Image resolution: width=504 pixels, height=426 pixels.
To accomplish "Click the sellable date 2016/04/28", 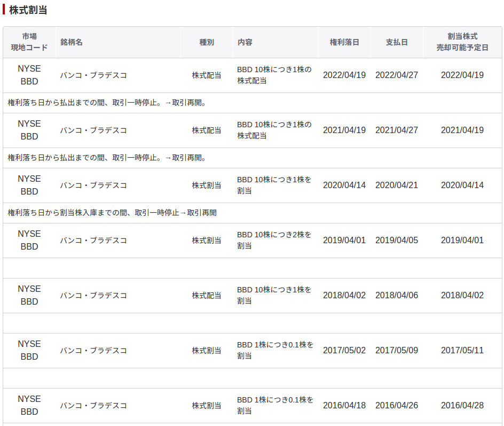I will coord(462,406).
